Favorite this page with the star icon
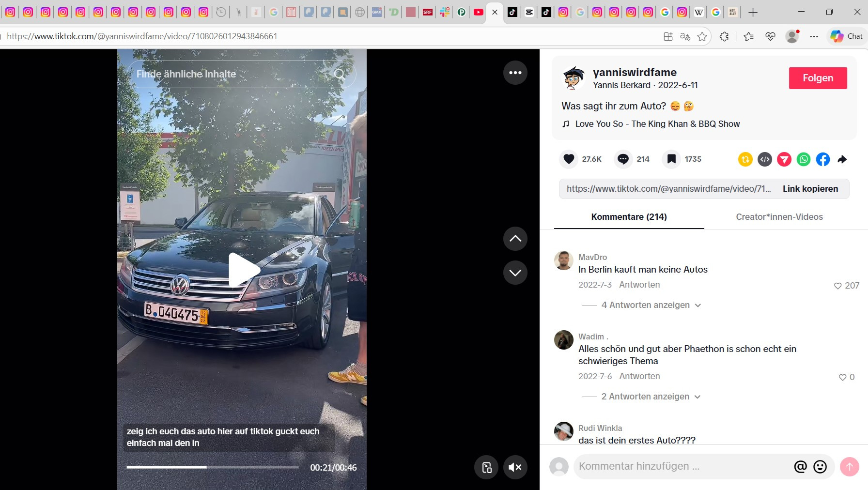Image resolution: width=868 pixels, height=490 pixels. pyautogui.click(x=702, y=36)
